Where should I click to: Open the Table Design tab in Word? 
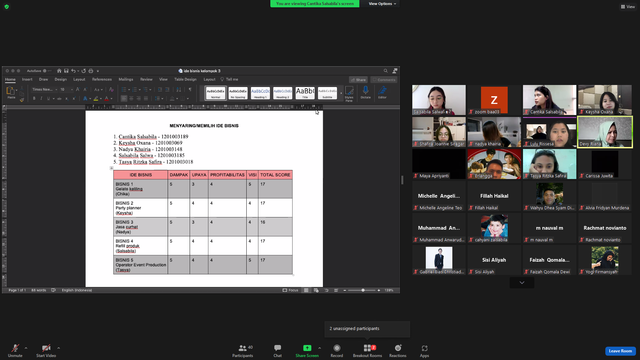pos(185,79)
